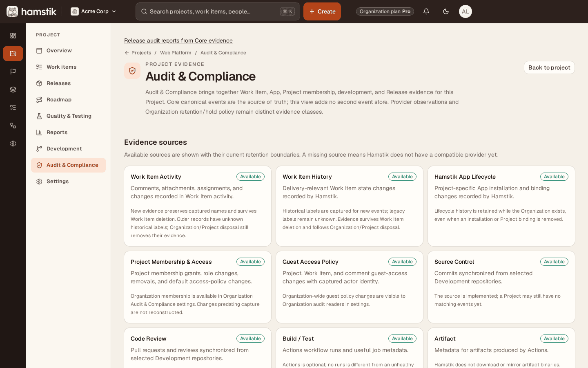This screenshot has height=368, width=588.
Task: Open Quality & Testing section
Action: point(68,116)
